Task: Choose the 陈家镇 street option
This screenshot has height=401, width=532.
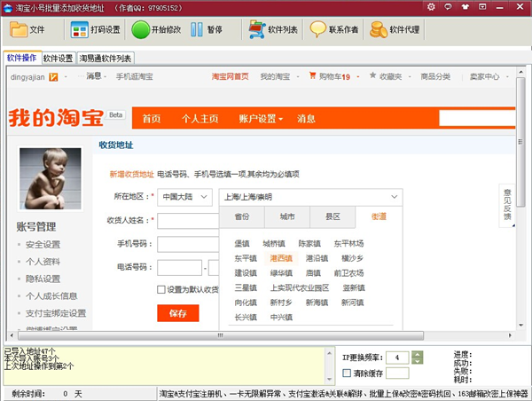Action: [x=309, y=243]
